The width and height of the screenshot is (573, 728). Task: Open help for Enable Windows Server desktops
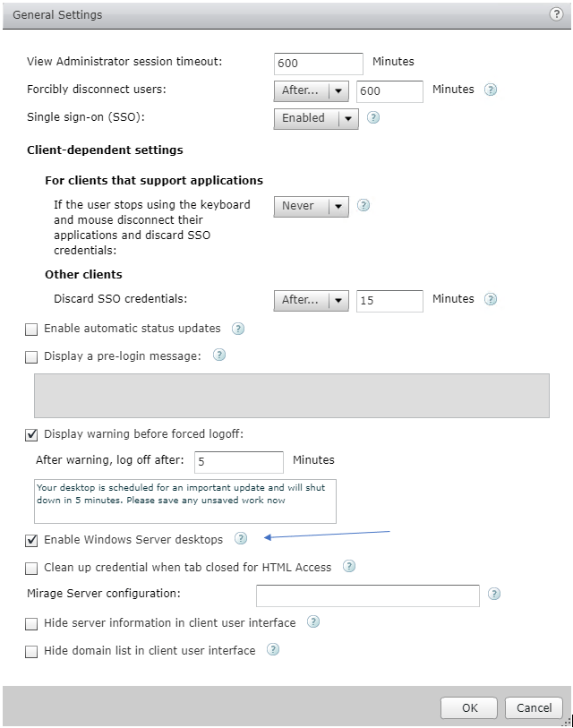pyautogui.click(x=240, y=539)
